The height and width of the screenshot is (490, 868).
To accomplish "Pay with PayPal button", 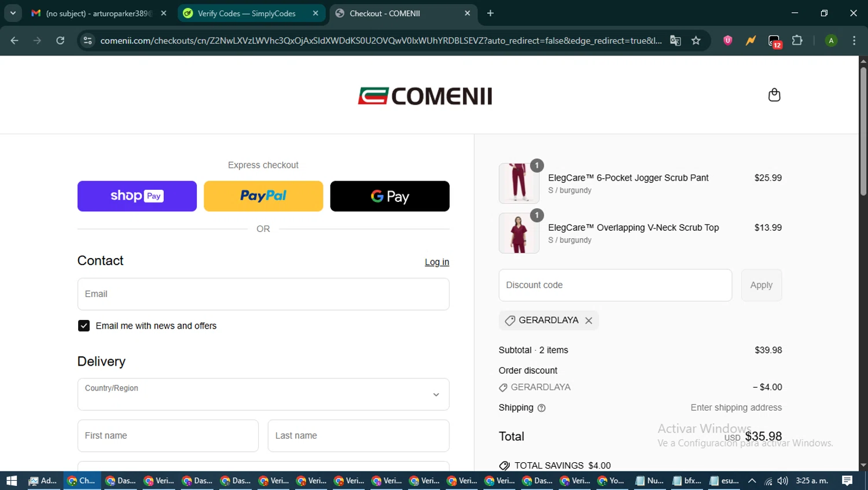I will pyautogui.click(x=263, y=196).
